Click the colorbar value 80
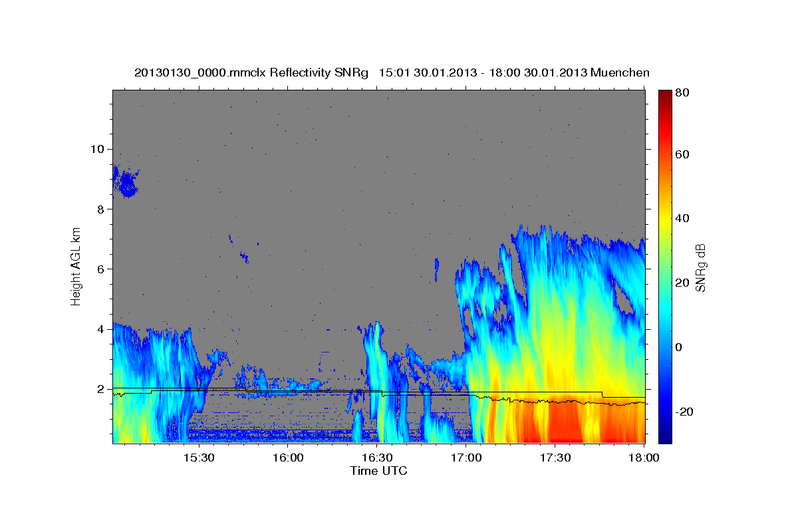This screenshot has height=532, width=798. point(682,93)
